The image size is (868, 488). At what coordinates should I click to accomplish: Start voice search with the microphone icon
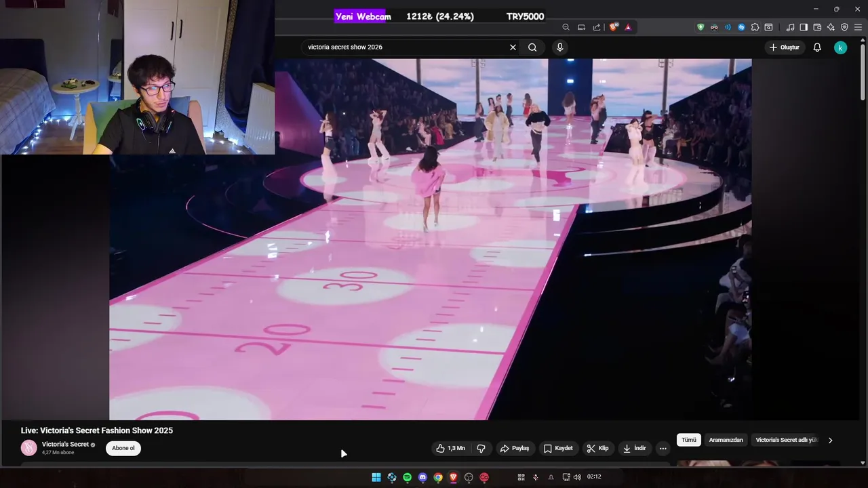tap(559, 47)
